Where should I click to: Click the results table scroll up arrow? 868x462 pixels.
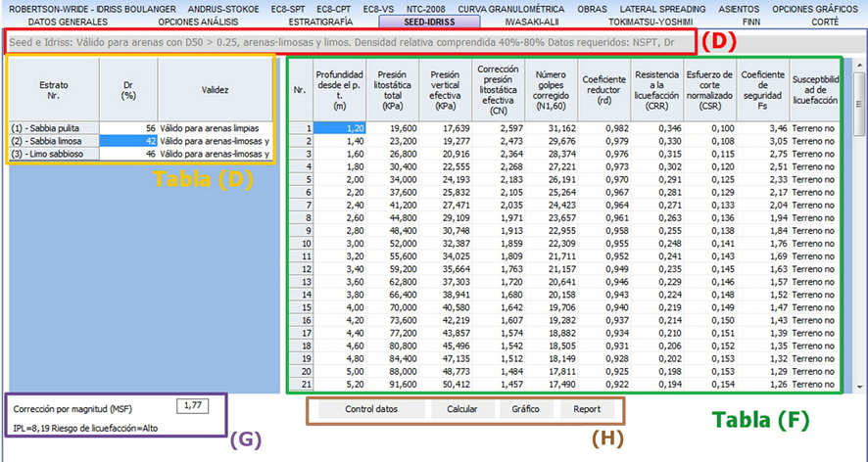pos(859,66)
